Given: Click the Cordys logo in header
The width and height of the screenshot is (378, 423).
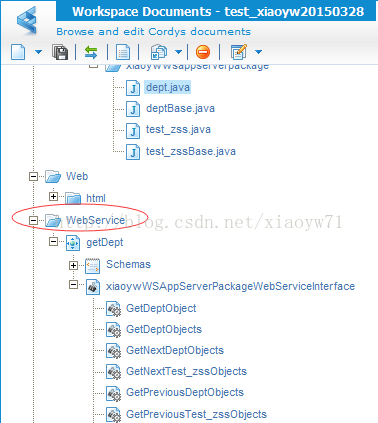Looking at the screenshot, I should coord(27,20).
